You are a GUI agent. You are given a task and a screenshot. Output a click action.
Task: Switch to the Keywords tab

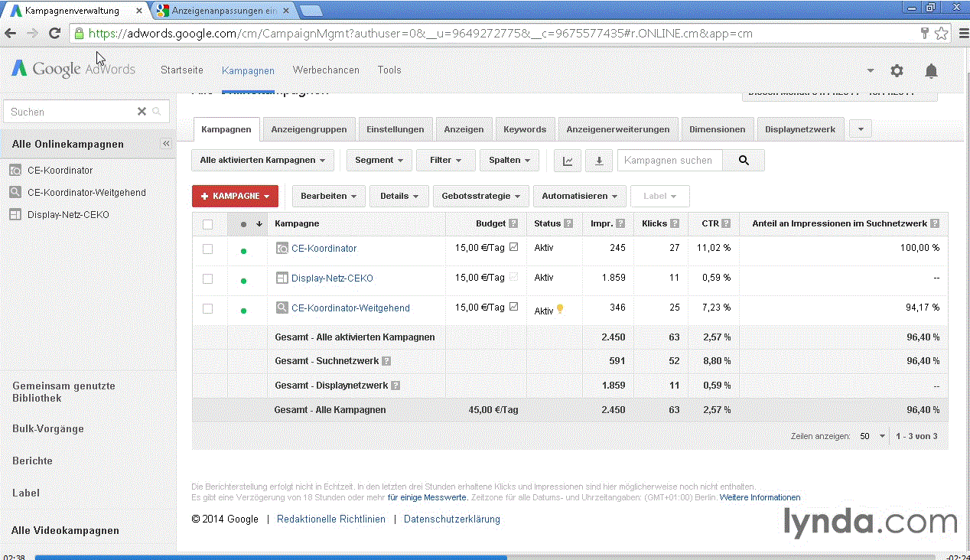525,129
